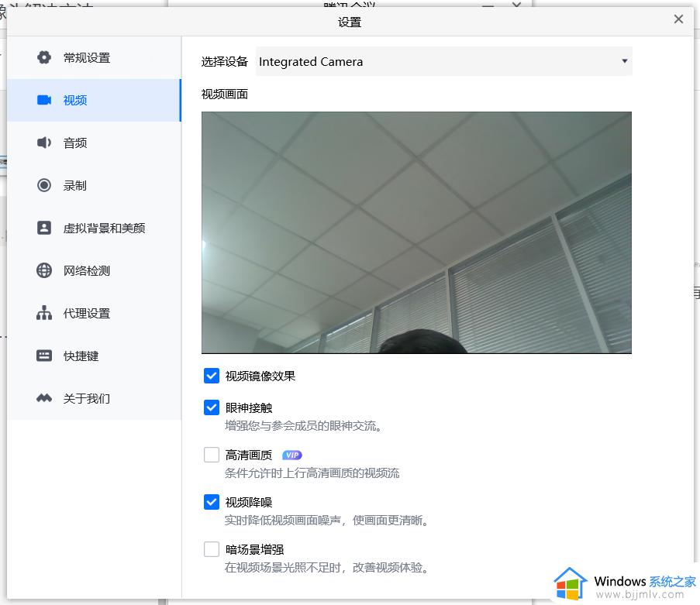The width and height of the screenshot is (700, 605).
Task: Click the 视频镜像效果 label text
Action: coord(260,376)
